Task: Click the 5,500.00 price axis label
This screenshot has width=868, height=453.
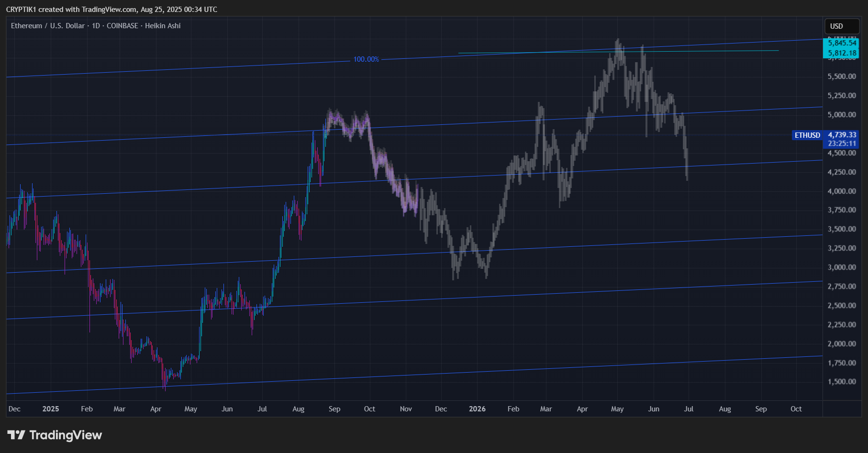Action: [x=842, y=77]
